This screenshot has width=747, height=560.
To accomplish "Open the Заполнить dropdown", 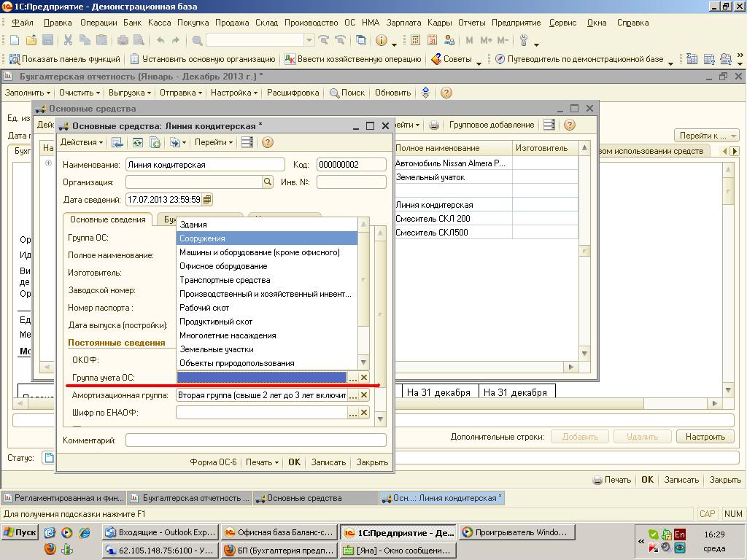I will 27,93.
